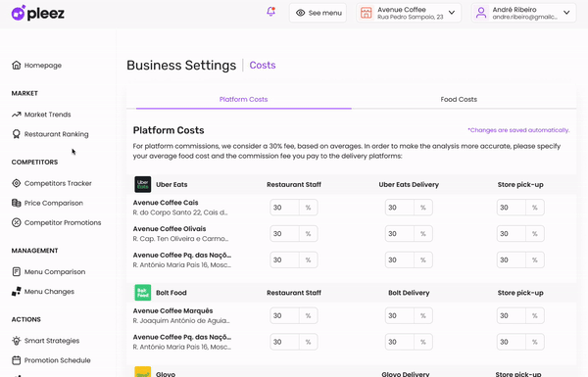Click the Homepage house icon

tap(16, 66)
